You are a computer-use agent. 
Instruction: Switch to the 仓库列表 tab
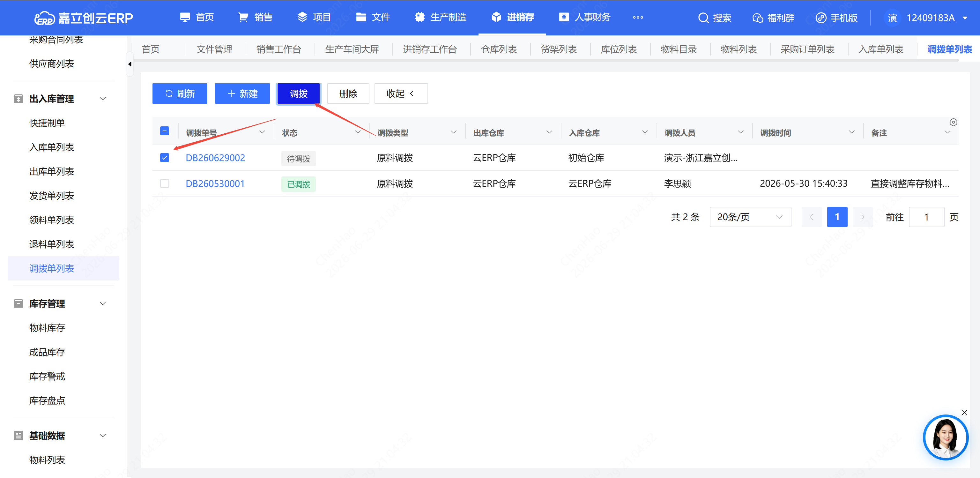[x=499, y=49]
